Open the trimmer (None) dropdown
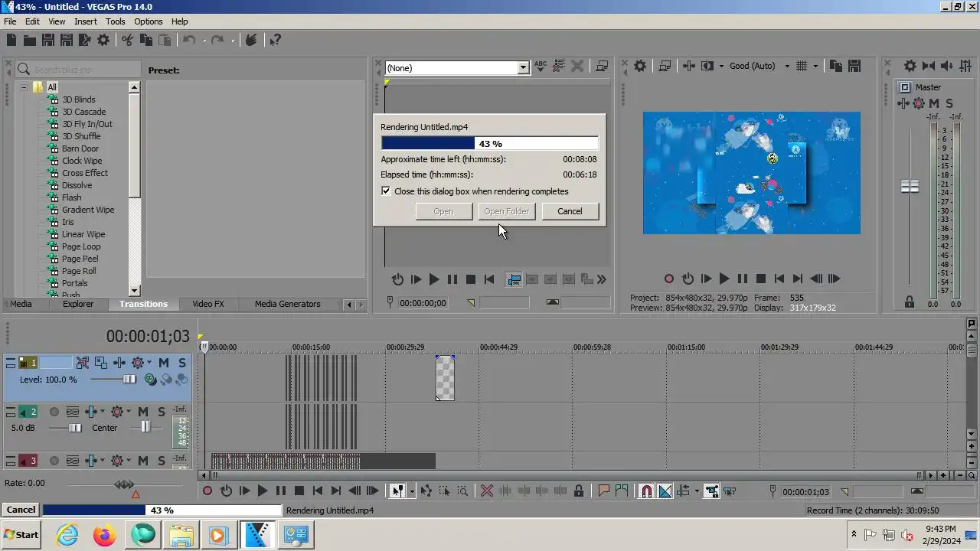Viewport: 980px width, 551px height. pos(523,67)
